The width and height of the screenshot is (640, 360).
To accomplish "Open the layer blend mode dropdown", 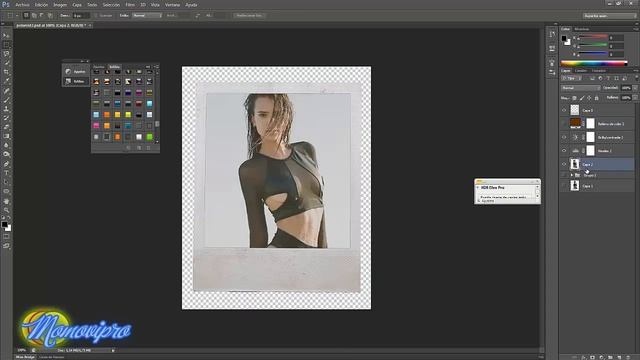I will coord(580,88).
